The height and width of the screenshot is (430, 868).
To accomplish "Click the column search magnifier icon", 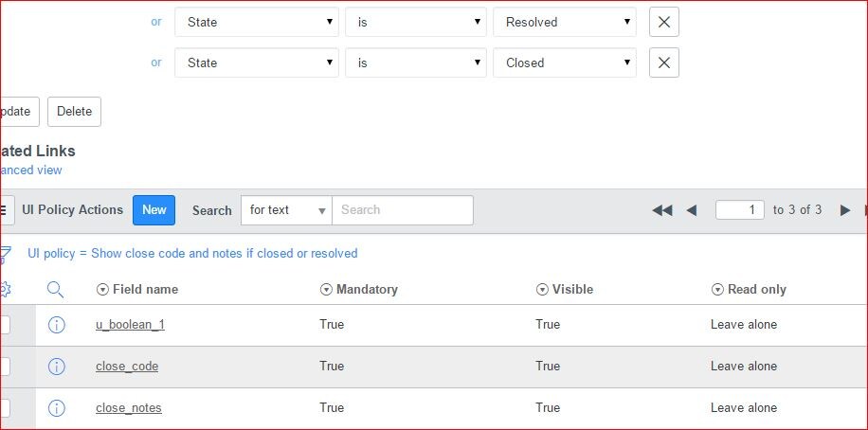I will click(x=55, y=290).
